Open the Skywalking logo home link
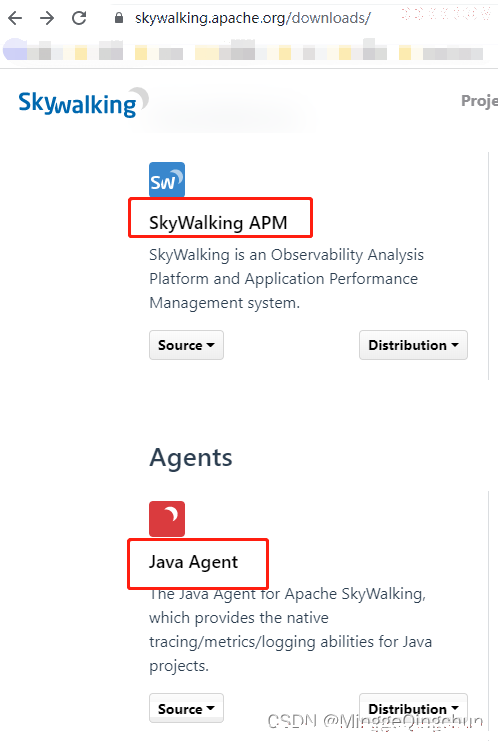This screenshot has height=741, width=498. (83, 103)
